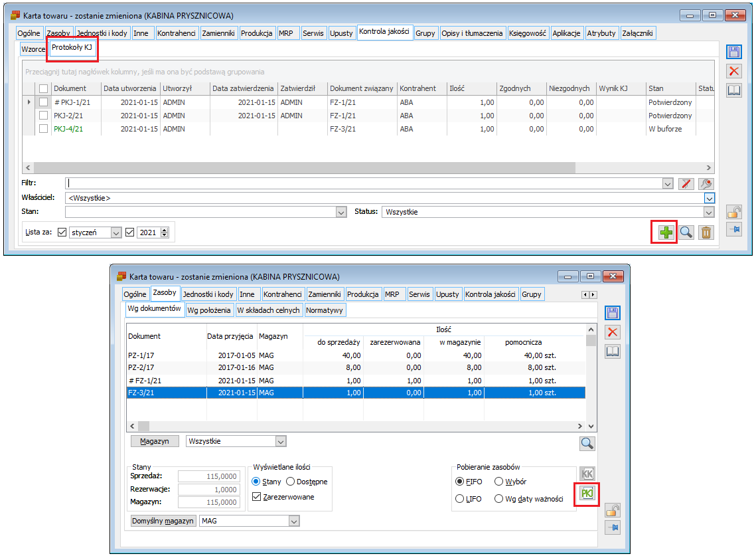Click pin icon in lower window

point(613,527)
